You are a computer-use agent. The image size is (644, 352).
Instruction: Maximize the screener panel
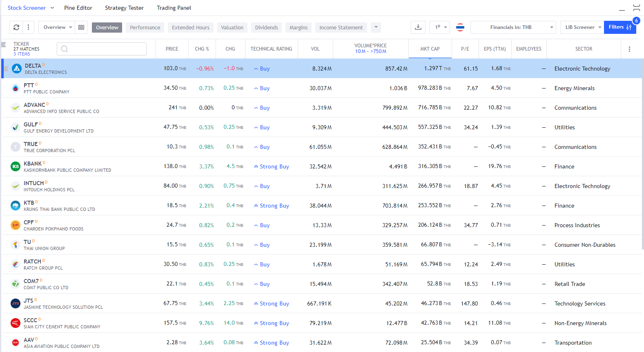coord(636,8)
